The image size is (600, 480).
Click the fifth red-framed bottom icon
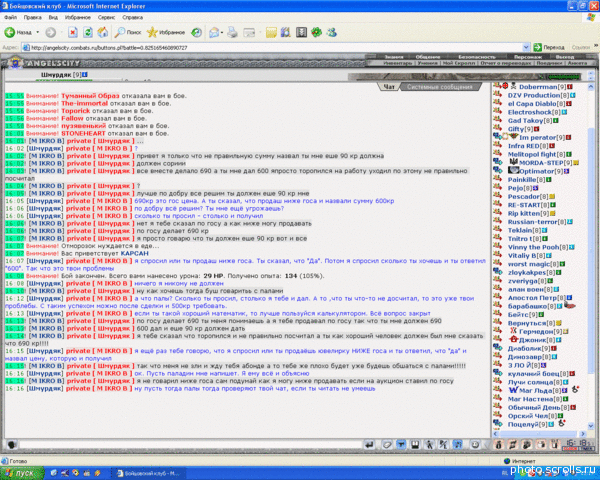click(x=555, y=444)
